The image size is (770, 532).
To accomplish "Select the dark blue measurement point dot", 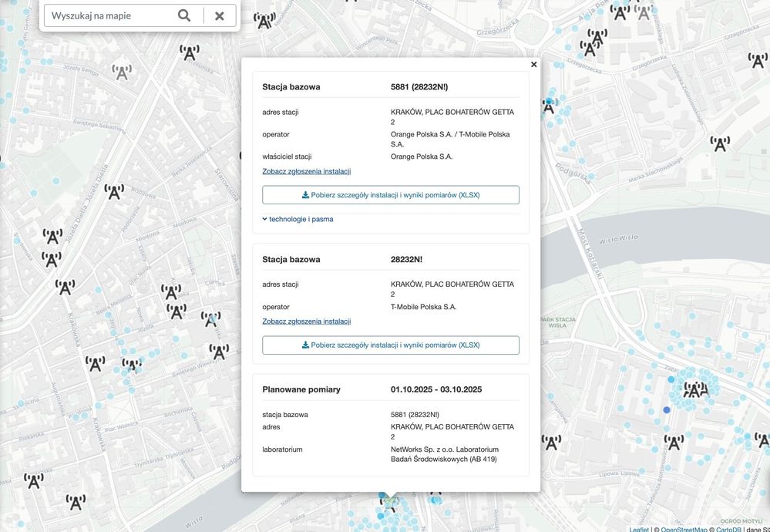I will 667,410.
